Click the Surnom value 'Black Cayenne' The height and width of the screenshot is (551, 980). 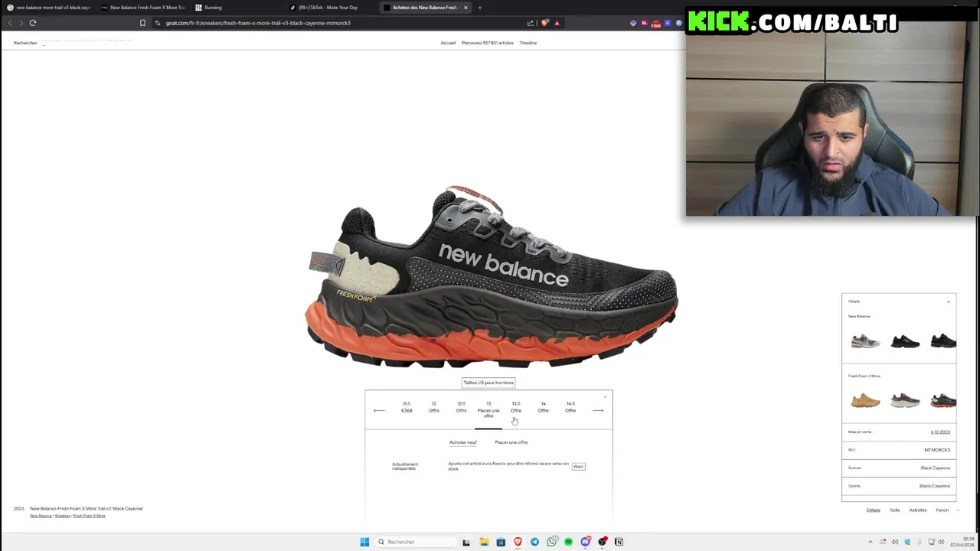pos(935,468)
